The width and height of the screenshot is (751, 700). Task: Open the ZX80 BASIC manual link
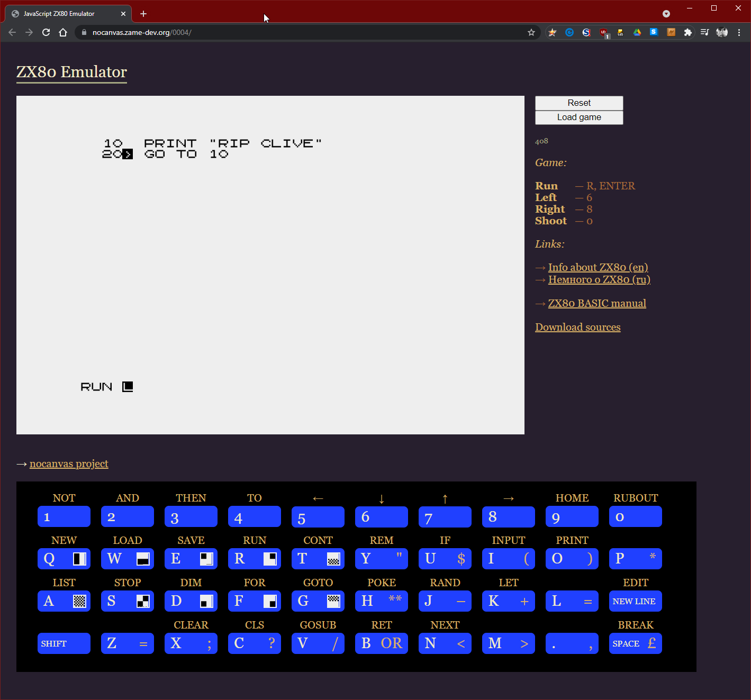point(597,303)
